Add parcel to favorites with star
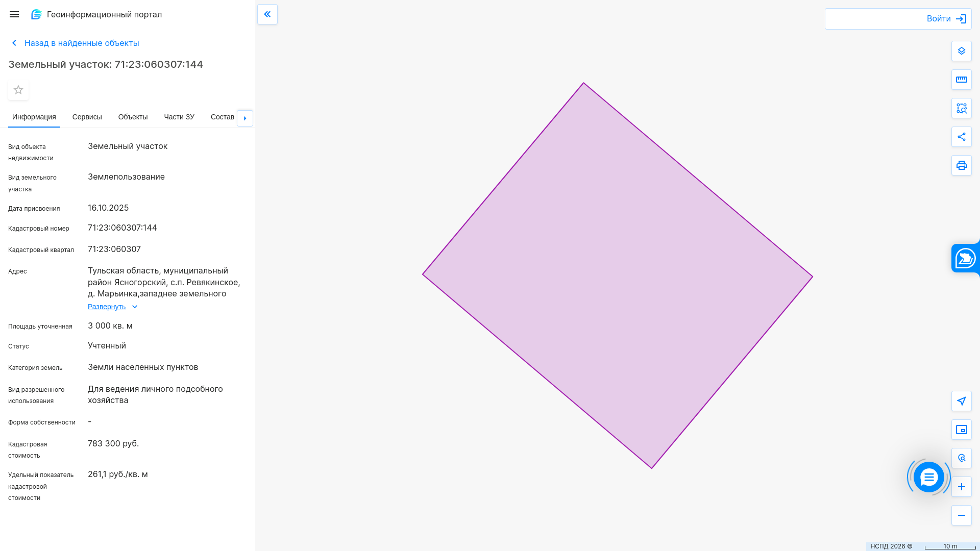Screen dimensions: 980x551 point(18,90)
